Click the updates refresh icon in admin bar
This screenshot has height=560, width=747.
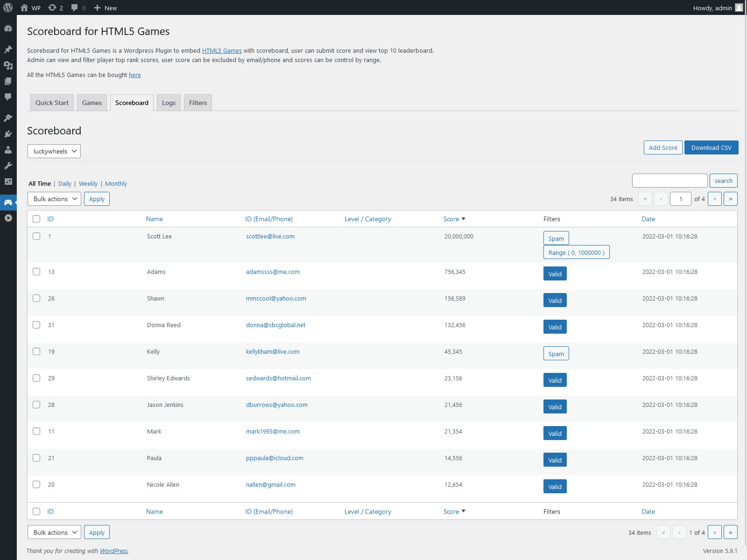pos(53,7)
